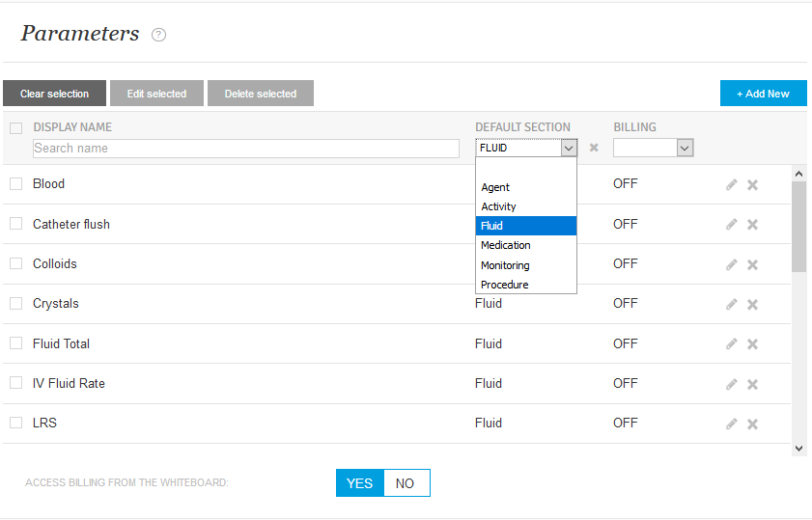Delete the Catheter flush parameter
Screen dimensions: 812x520
752,225
